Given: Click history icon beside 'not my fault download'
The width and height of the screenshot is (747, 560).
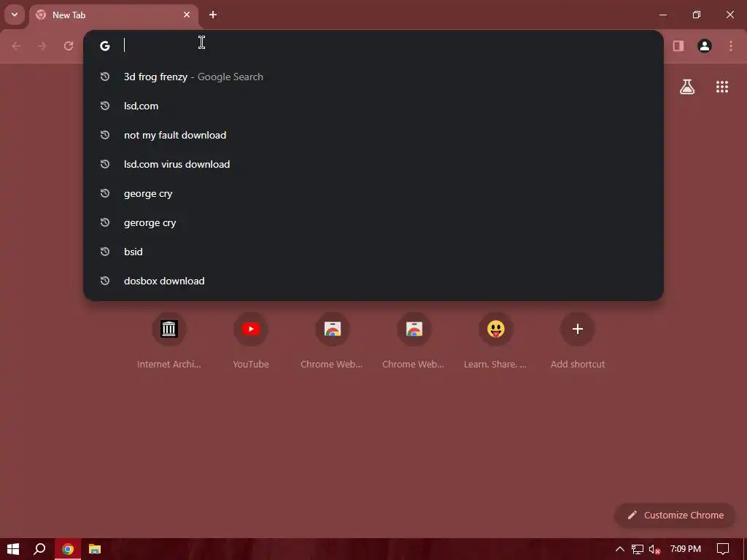Looking at the screenshot, I should 105,135.
